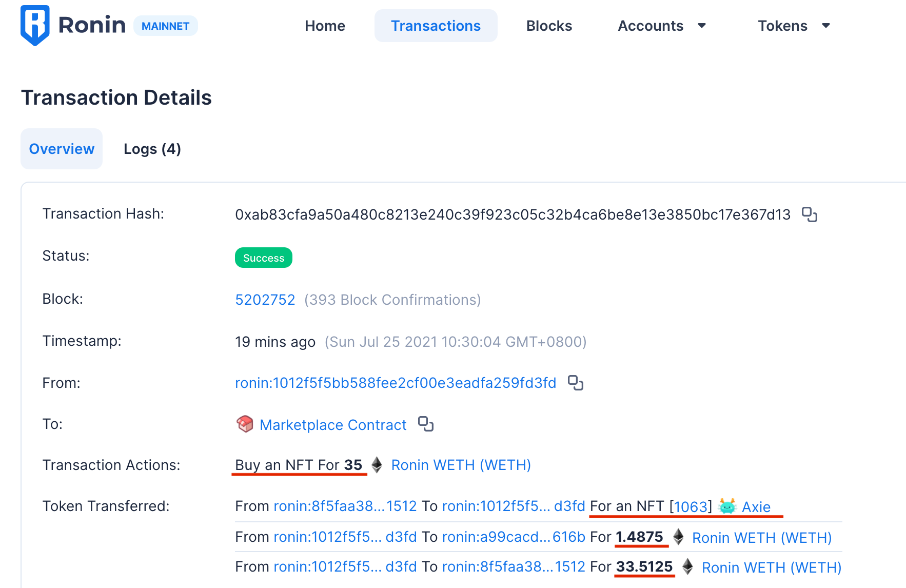Click the Ethereum icon beside 35
Screen dimensions: 906x588
[377, 465]
